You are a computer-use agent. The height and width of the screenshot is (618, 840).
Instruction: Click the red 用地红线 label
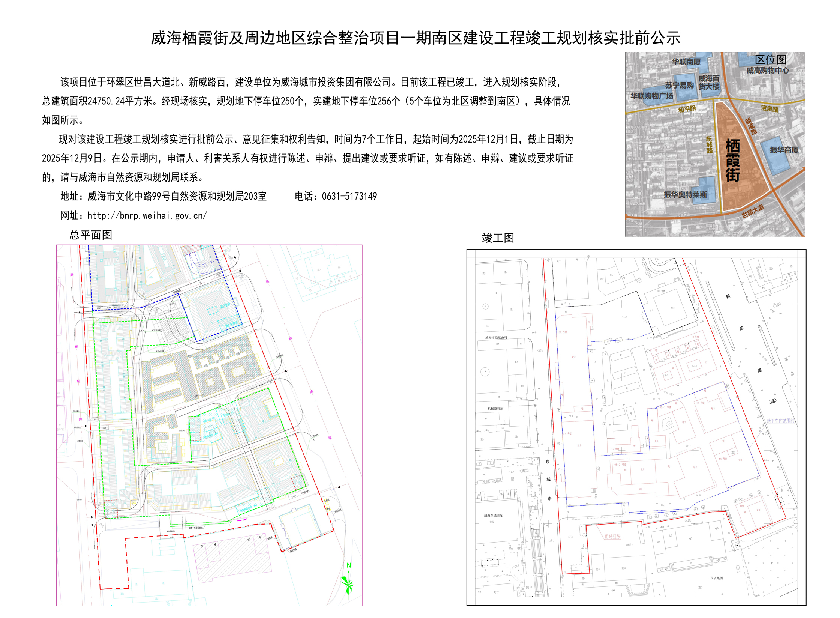click(x=612, y=537)
